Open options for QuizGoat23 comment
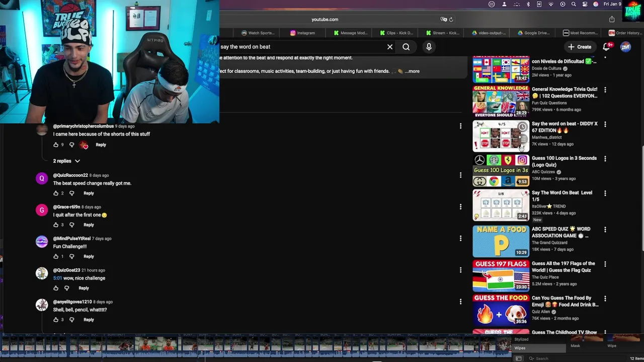This screenshot has height=362, width=644. point(460,270)
